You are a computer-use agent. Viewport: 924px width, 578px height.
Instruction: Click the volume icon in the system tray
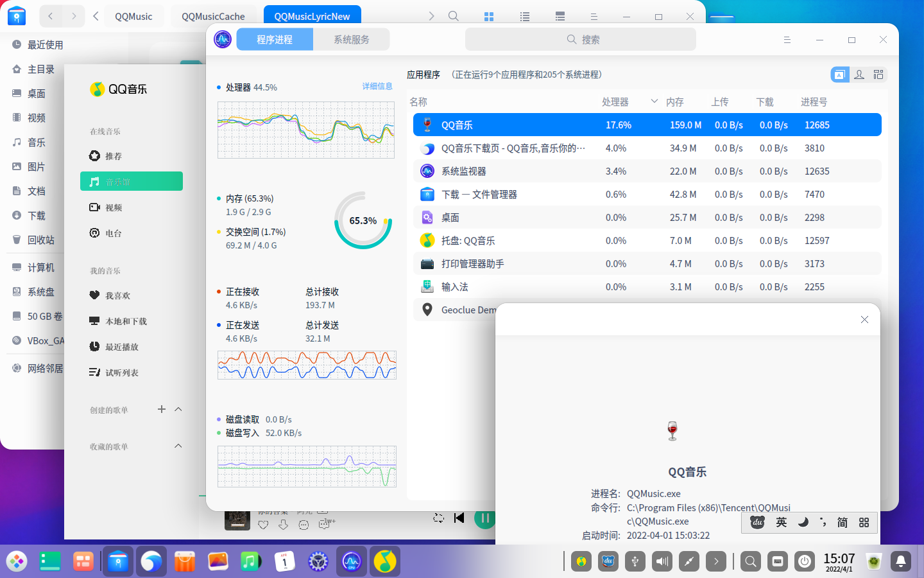coord(662,561)
